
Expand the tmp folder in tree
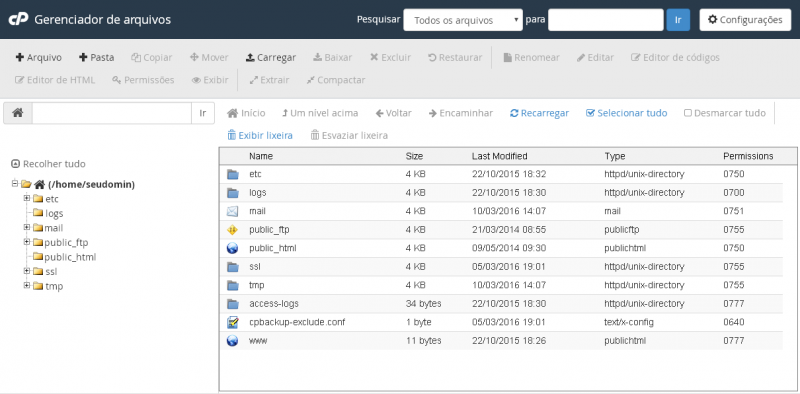coord(27,286)
